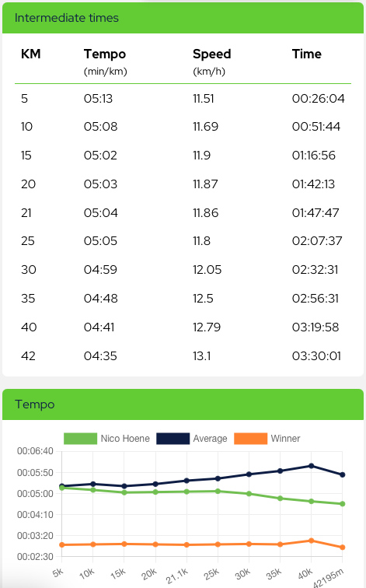Click the Time column header
366x588 pixels.
(306, 54)
